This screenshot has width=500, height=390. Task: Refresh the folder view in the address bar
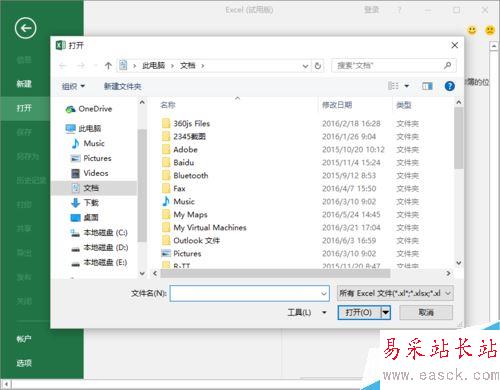318,66
